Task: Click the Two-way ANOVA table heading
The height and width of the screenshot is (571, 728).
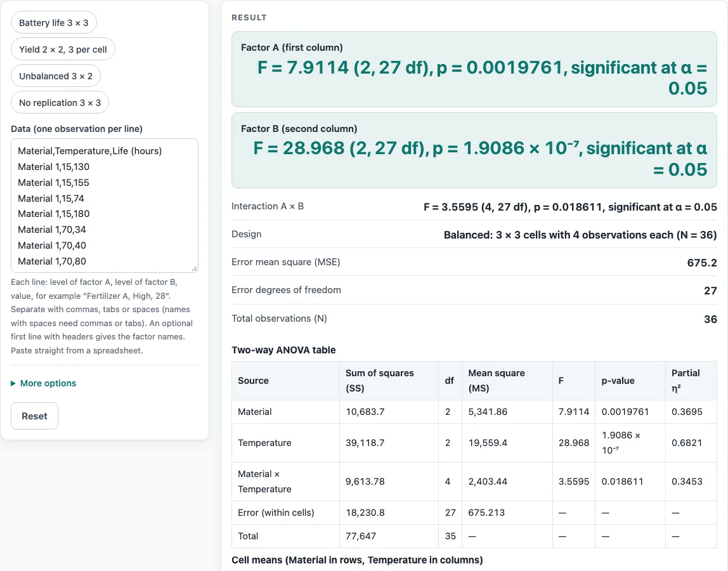Action: coord(283,350)
